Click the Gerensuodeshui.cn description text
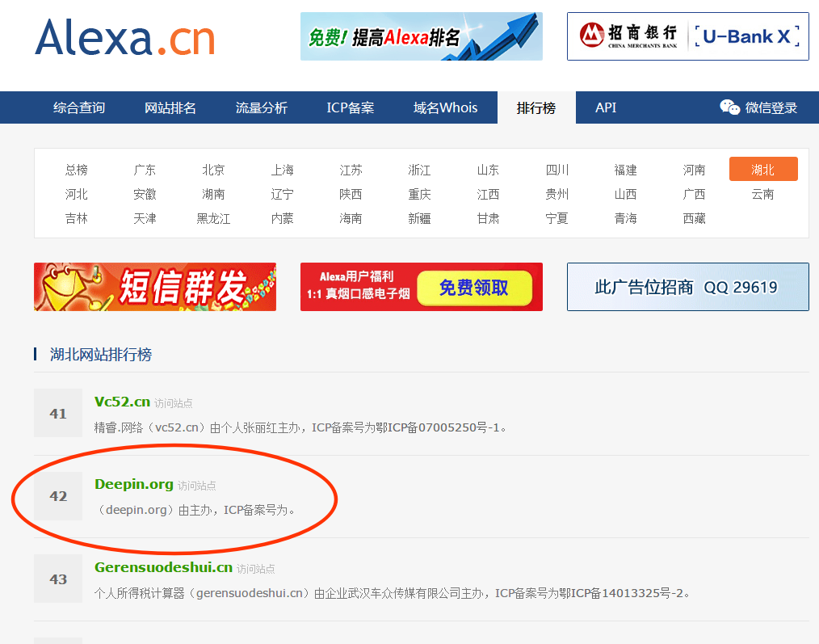 point(393,593)
